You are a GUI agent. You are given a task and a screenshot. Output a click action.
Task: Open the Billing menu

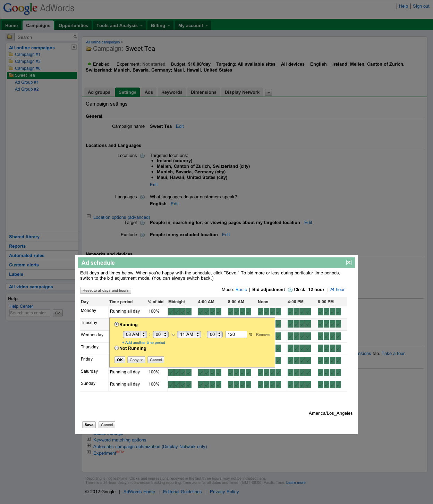[160, 25]
